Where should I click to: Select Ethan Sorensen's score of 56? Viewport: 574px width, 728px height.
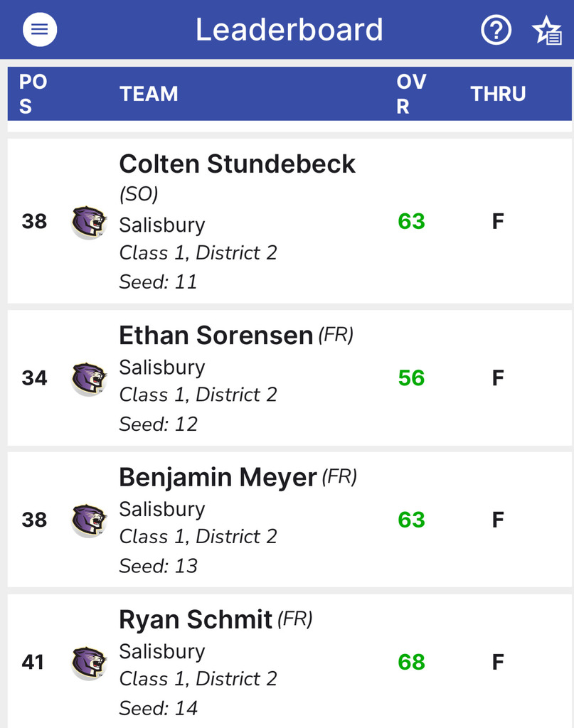tap(411, 378)
